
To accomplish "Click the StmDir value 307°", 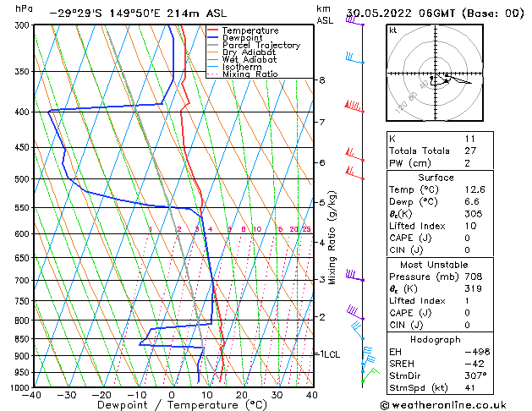I will click(x=476, y=375).
